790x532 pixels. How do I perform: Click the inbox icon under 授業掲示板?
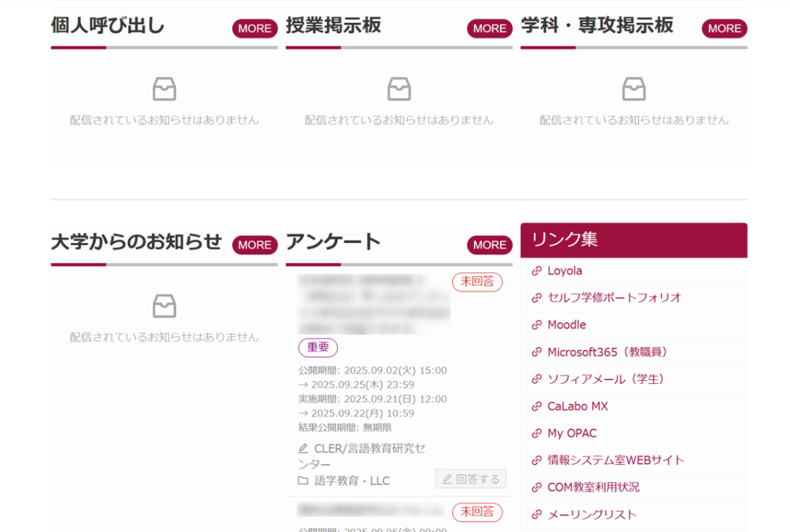point(399,89)
